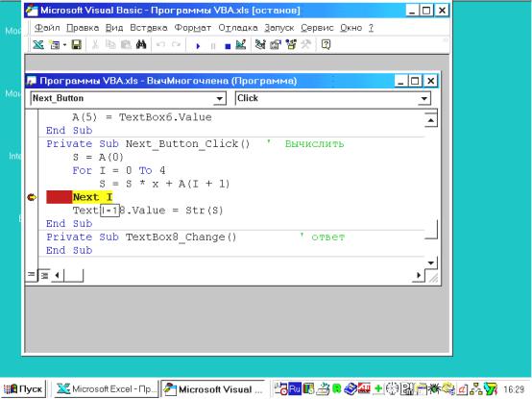Save the workbook with the floppy icon
The image size is (532, 399).
click(76, 44)
